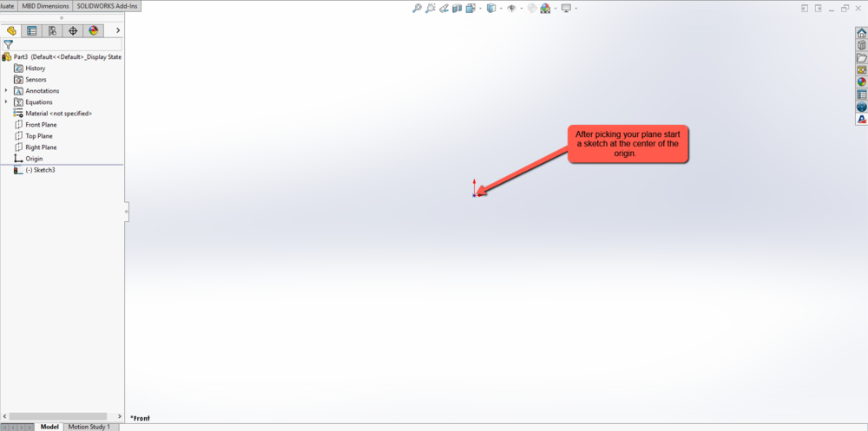
Task: Open the View Settings monitor dropdown arrow
Action: coord(576,9)
